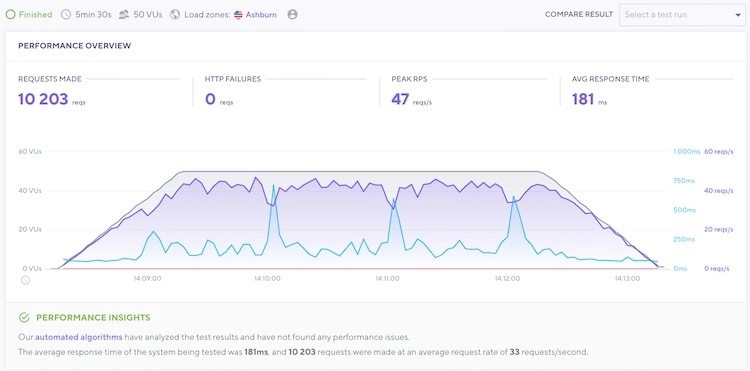Image resolution: width=750 pixels, height=371 pixels.
Task: Click the 60 VUs axis label
Action: pos(30,152)
